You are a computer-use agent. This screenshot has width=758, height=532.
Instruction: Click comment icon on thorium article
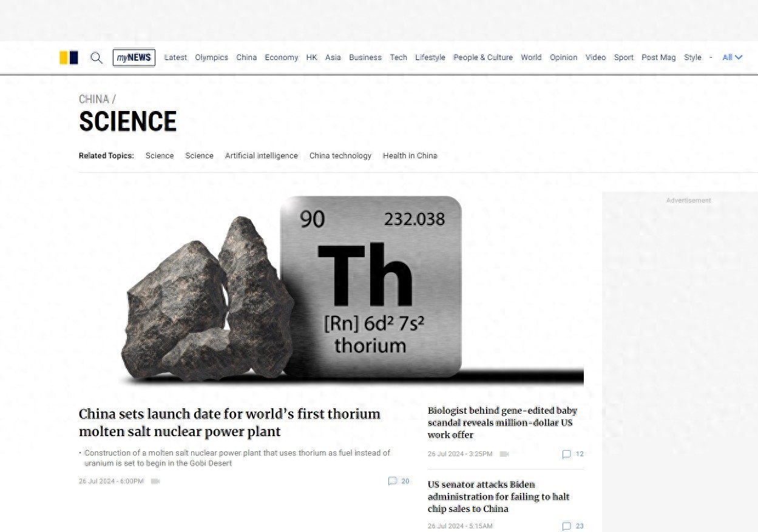(x=392, y=481)
